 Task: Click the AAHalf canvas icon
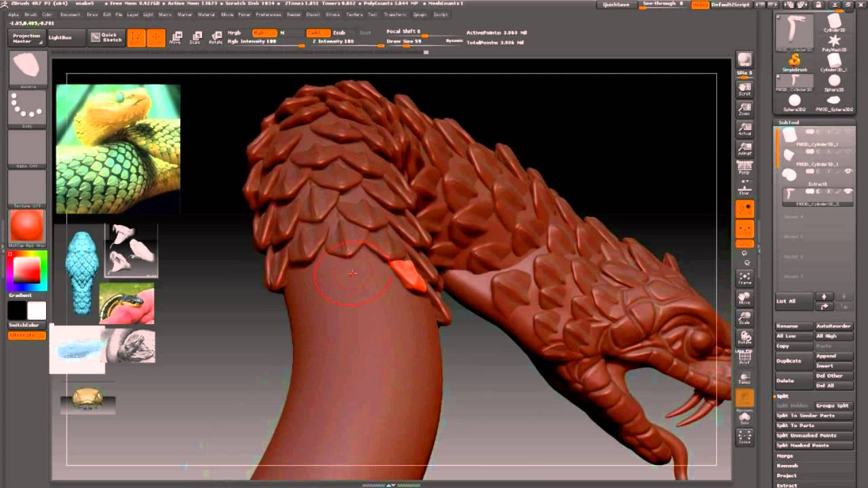tap(745, 149)
